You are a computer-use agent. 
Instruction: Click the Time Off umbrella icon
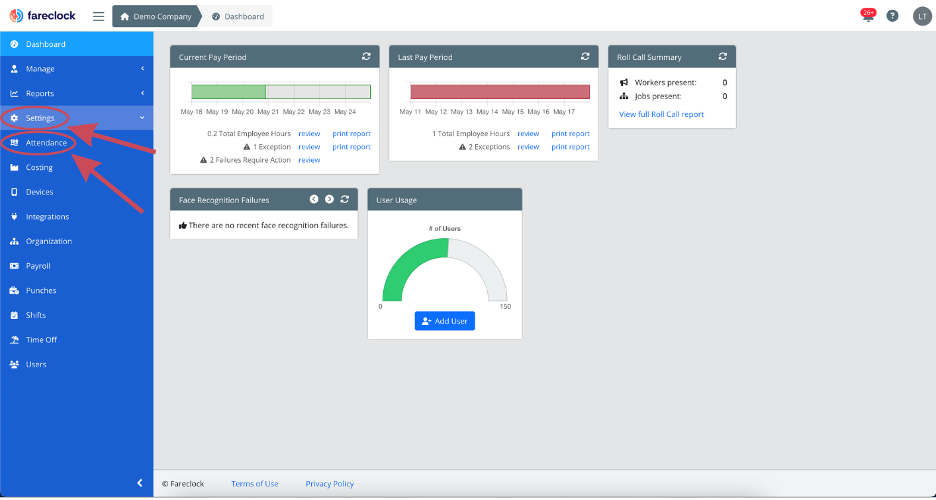pyautogui.click(x=14, y=340)
